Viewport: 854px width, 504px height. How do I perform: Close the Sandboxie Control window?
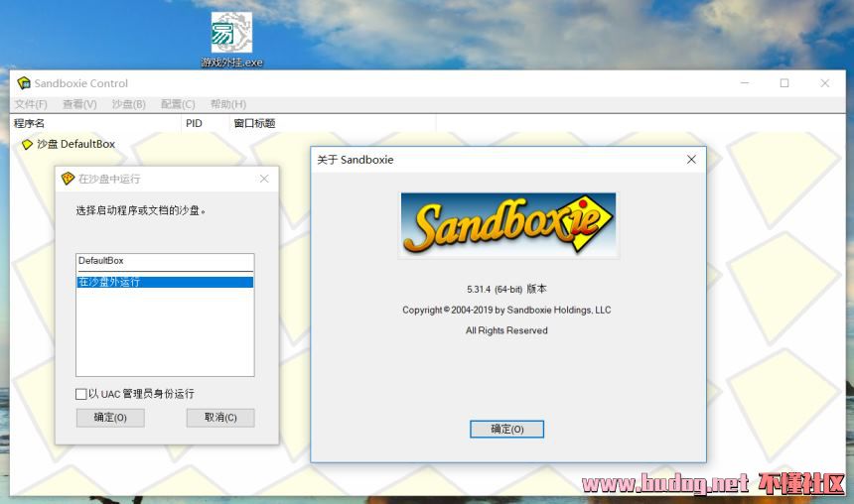pos(824,83)
